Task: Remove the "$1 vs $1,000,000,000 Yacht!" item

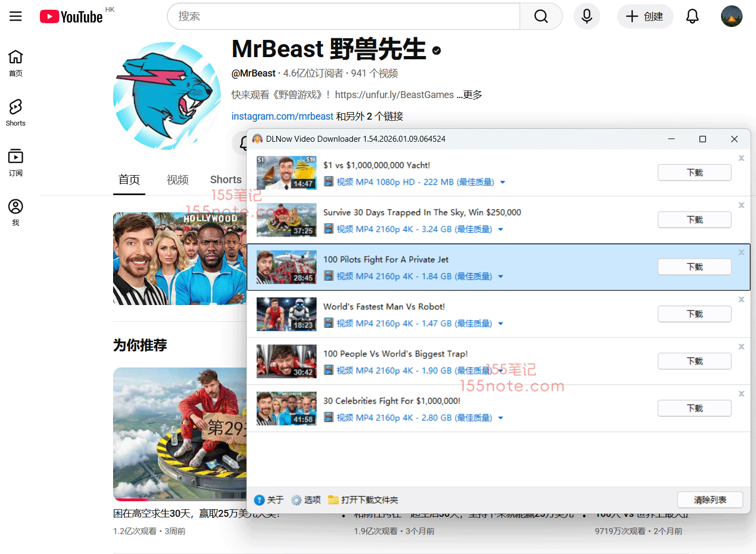Action: click(x=741, y=158)
